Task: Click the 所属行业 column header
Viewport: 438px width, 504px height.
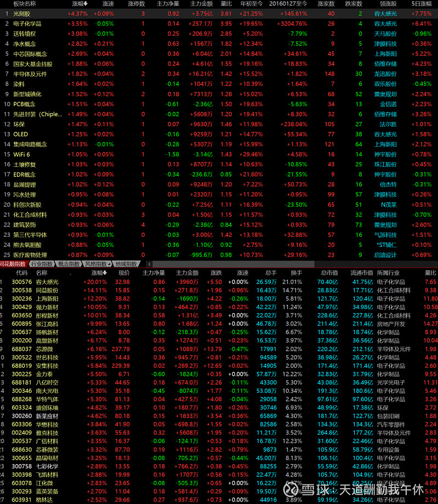Action: pos(388,273)
